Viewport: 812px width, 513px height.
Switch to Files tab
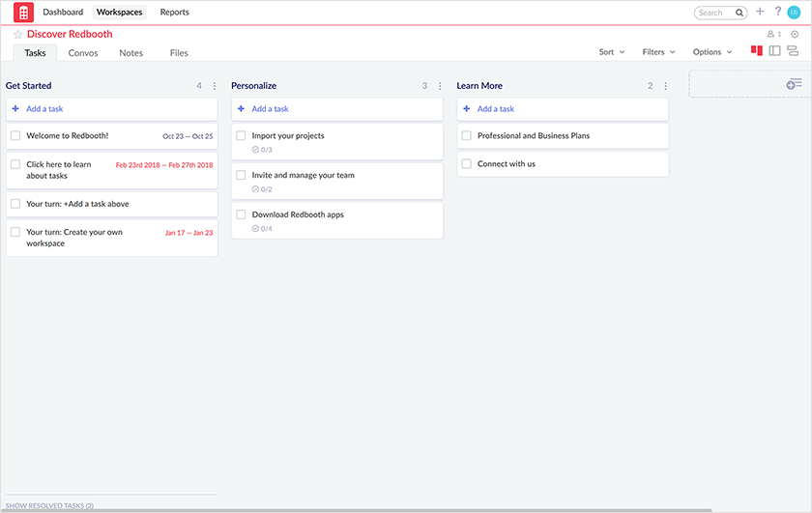pyautogui.click(x=179, y=53)
